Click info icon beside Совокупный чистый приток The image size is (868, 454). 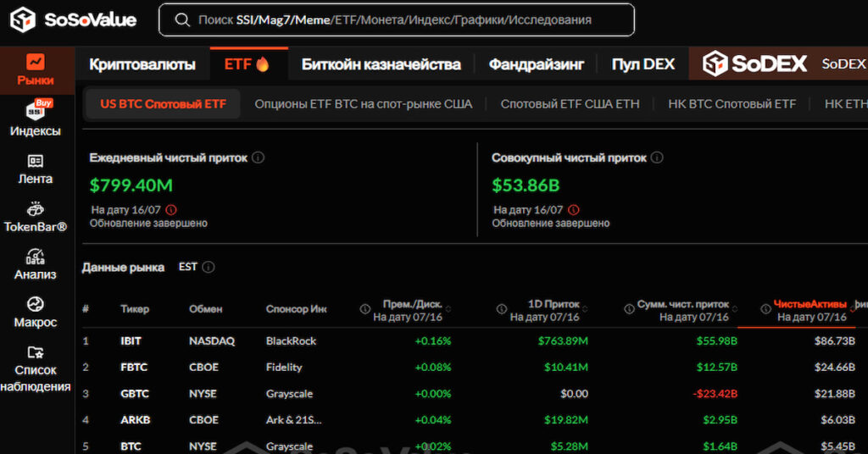click(x=657, y=158)
